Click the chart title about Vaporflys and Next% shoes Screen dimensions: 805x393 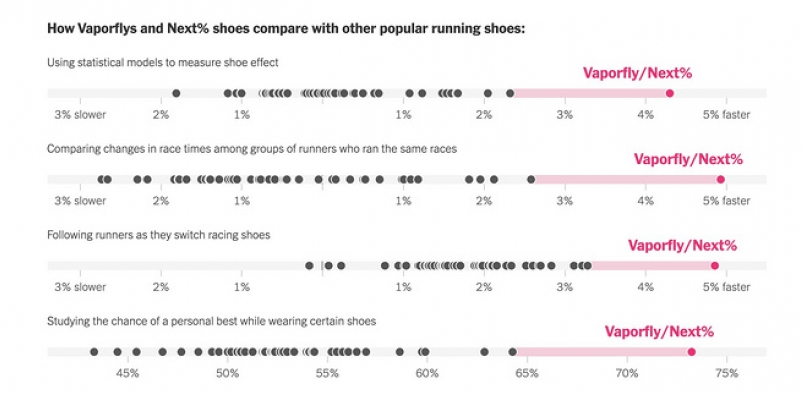286,28
